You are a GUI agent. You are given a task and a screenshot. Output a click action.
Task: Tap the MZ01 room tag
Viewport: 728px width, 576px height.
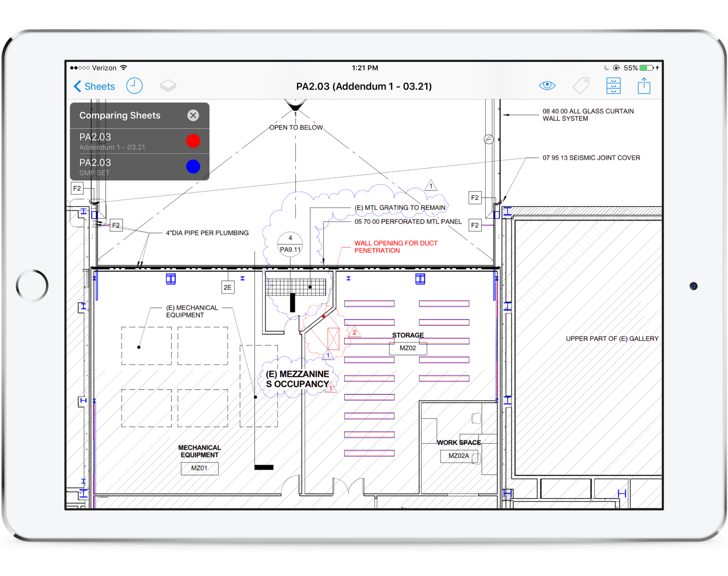point(199,468)
